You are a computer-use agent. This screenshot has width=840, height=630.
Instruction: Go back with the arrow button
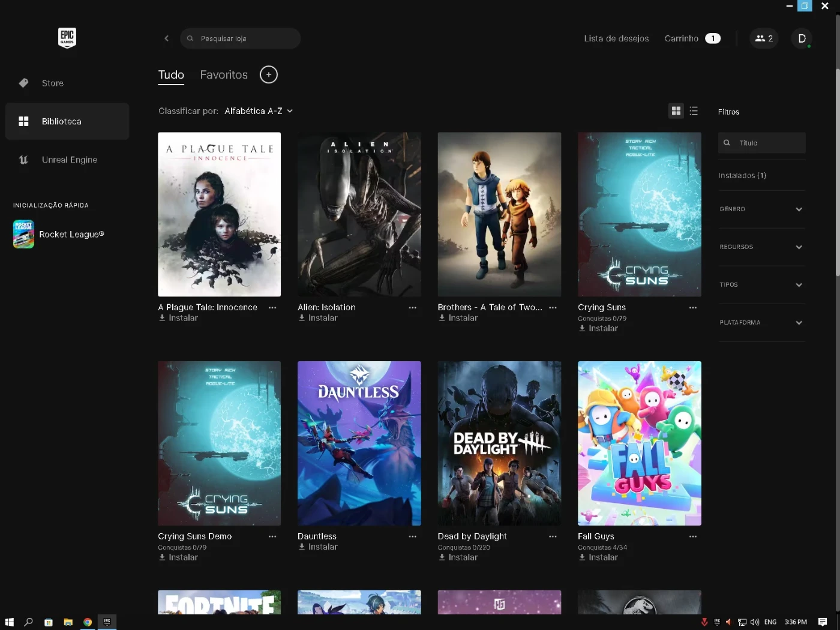[x=166, y=38]
